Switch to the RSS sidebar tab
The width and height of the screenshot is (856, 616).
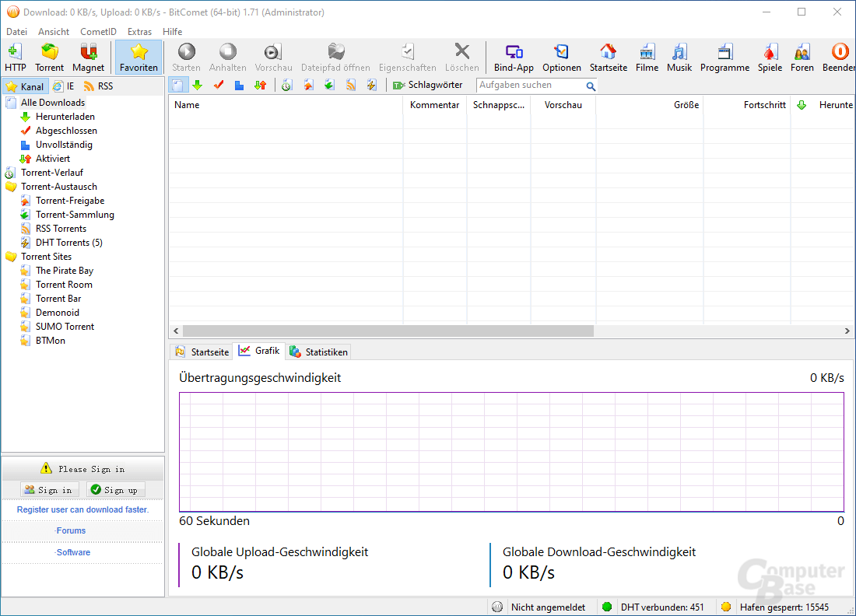(98, 86)
